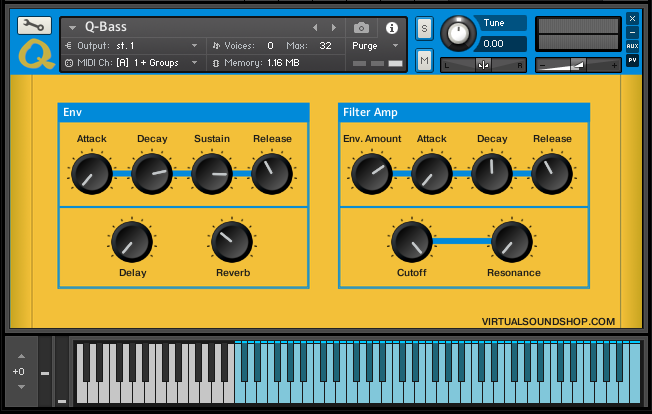Screen dimensions: 652x414
Task: Click the octave up arrow by keyboard
Action: pos(20,356)
